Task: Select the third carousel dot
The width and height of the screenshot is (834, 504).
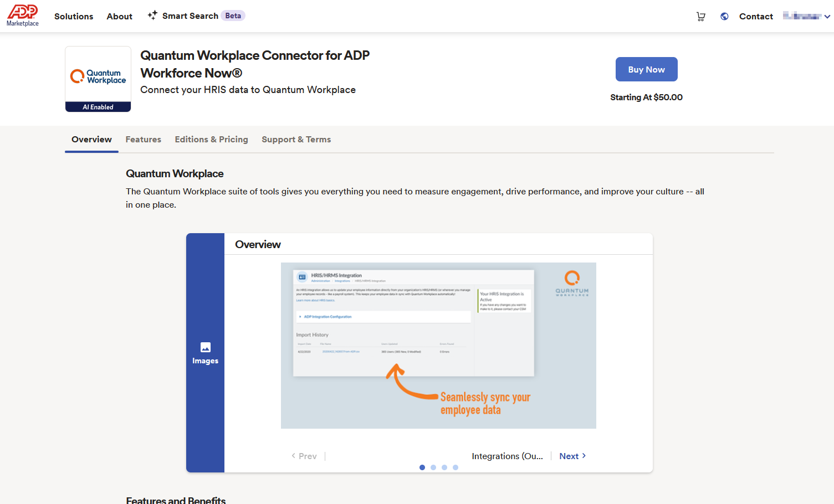Action: tap(444, 467)
